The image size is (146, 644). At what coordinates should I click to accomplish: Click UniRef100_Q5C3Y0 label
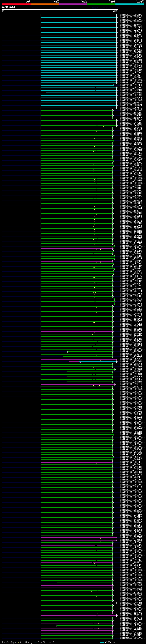[x=131, y=630]
